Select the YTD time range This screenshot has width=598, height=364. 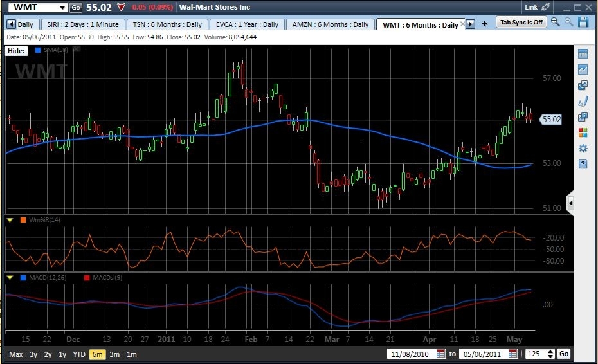point(79,354)
